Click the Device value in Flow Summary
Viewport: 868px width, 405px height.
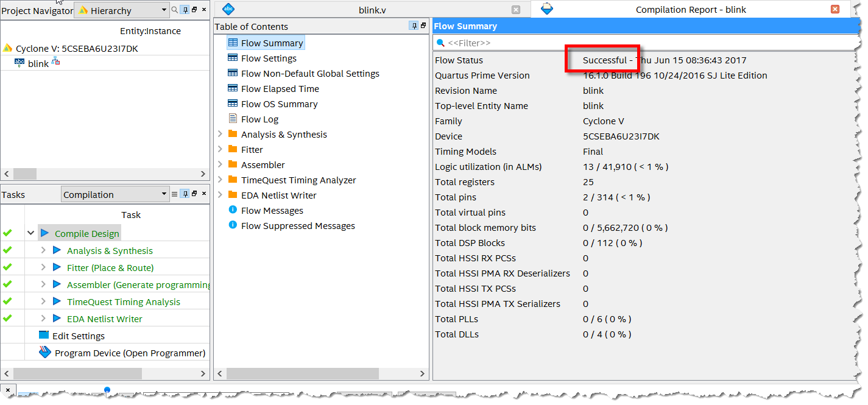coord(621,136)
